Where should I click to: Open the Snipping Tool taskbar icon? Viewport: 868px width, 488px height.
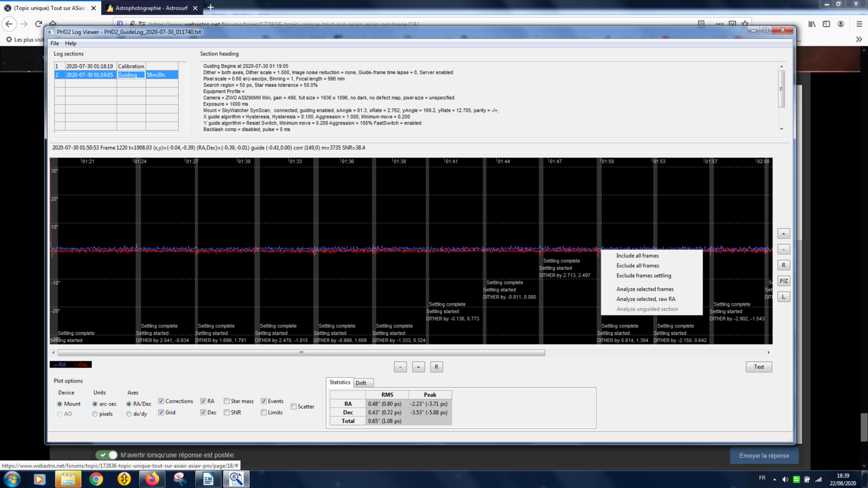pyautogui.click(x=180, y=479)
